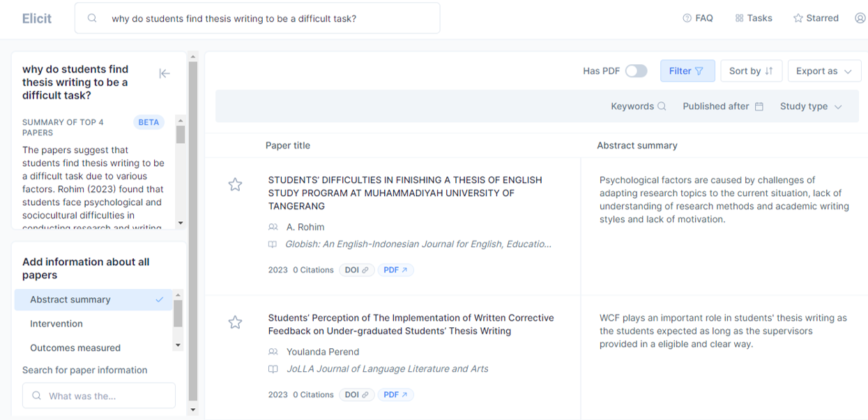Open the Tasks menu
The height and width of the screenshot is (420, 868).
[754, 18]
